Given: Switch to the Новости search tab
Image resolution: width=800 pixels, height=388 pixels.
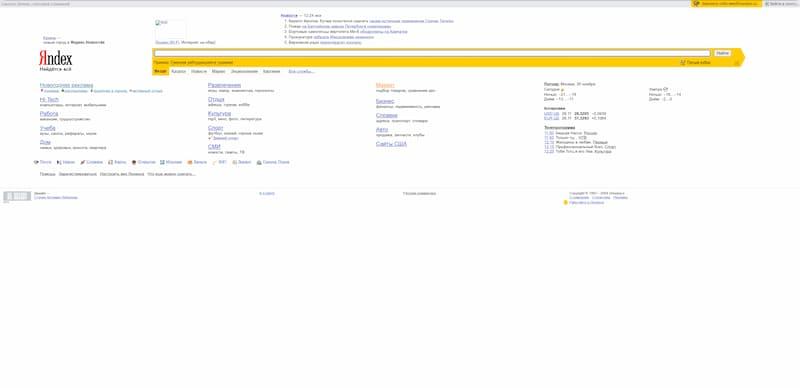Looking at the screenshot, I should (x=199, y=71).
